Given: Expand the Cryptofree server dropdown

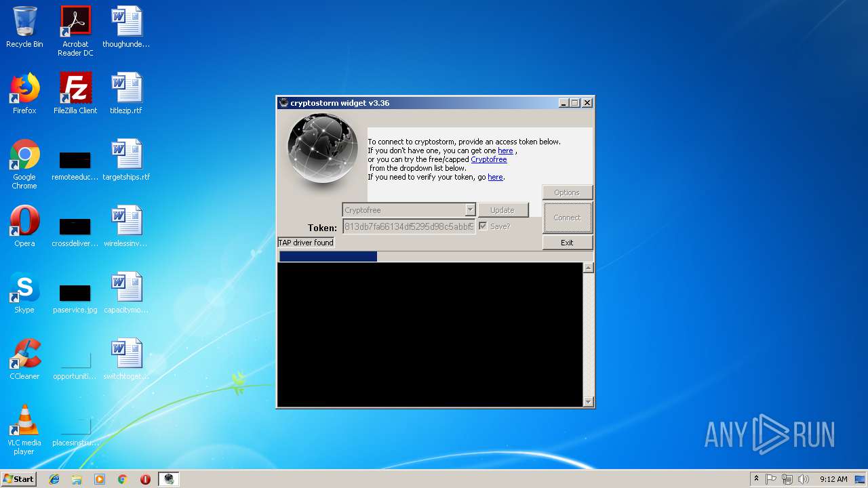Looking at the screenshot, I should point(469,210).
